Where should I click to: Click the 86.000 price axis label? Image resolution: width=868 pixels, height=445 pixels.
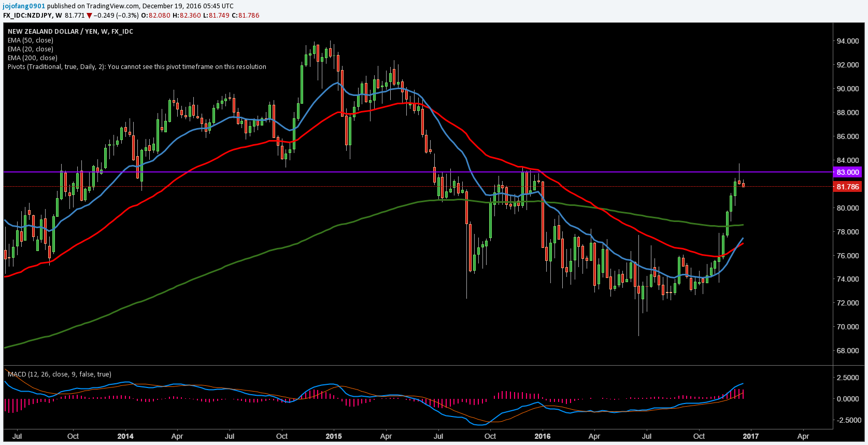848,136
